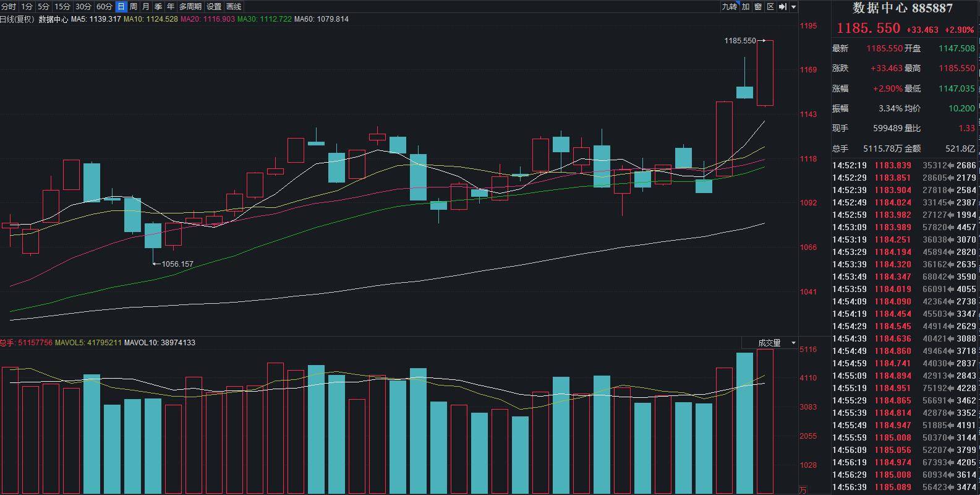980x495 pixels.
Task: Click the 窗 window icon
Action: [x=758, y=6]
